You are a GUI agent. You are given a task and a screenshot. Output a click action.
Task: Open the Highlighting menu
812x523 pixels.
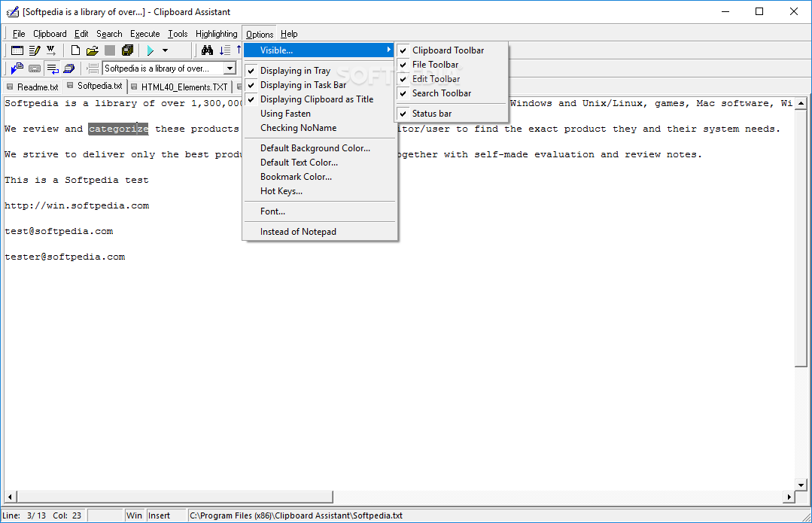(217, 34)
